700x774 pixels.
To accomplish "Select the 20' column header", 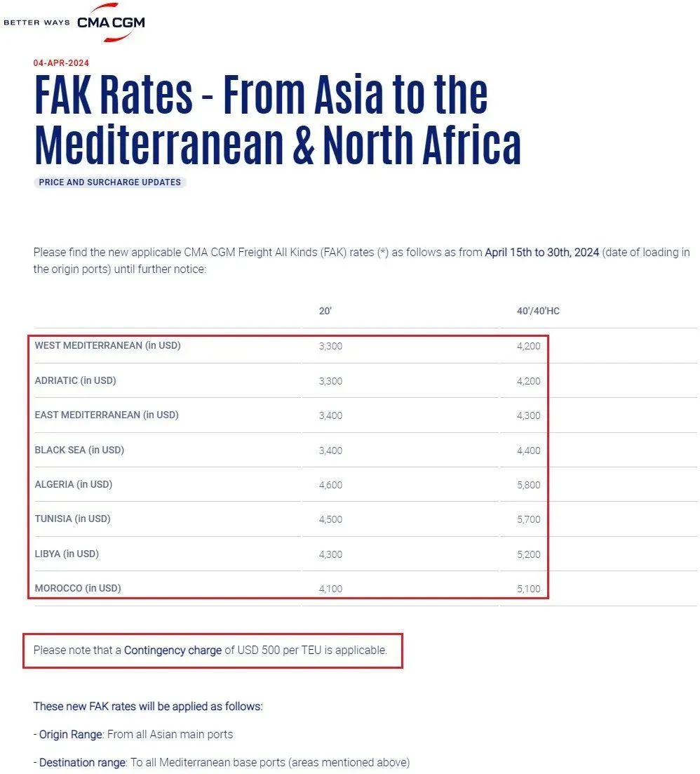I will (325, 311).
